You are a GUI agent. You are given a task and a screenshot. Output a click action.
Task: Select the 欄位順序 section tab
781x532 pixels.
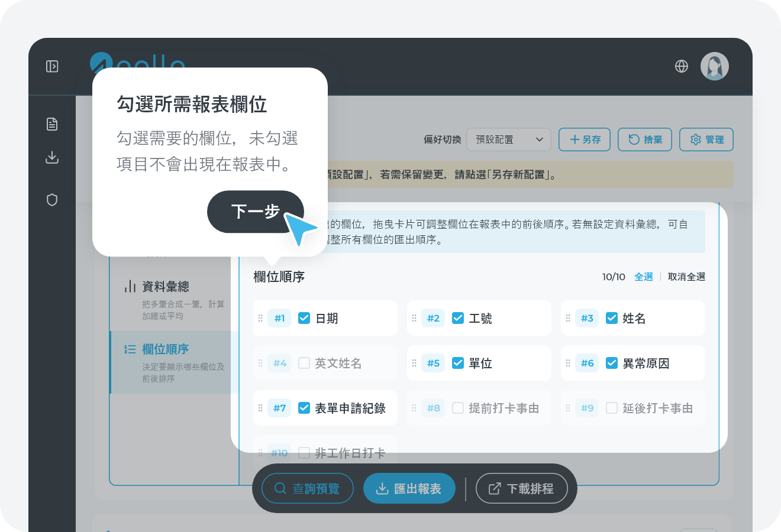coord(175,362)
